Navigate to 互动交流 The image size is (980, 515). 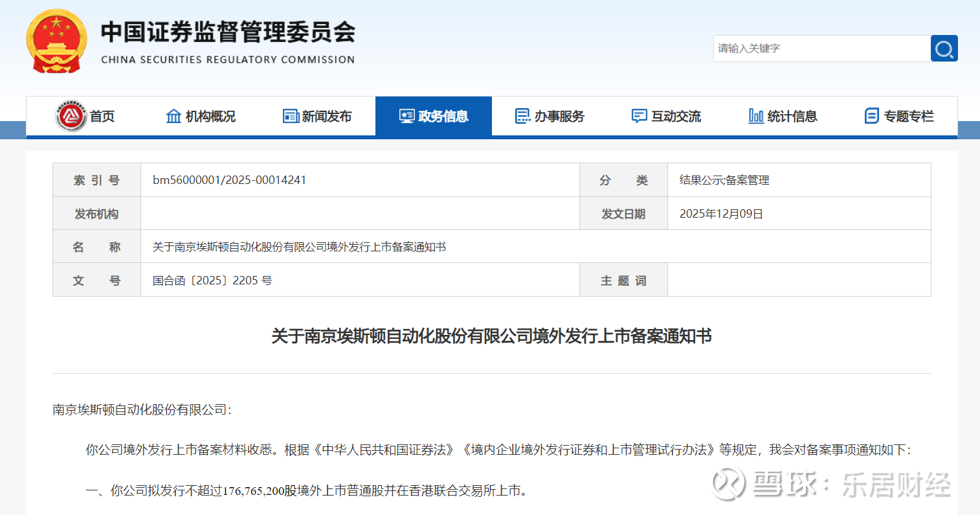[x=667, y=116]
